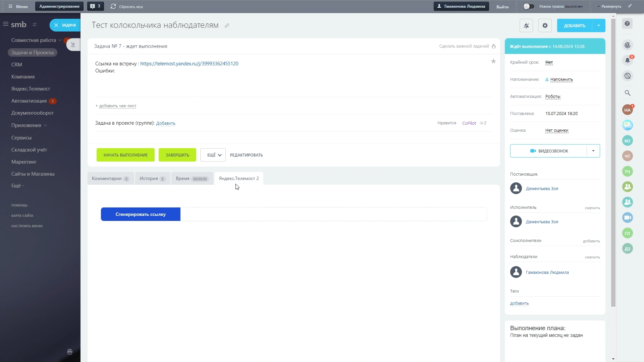Click the print icon in the sidebar
Image resolution: width=644 pixels, height=362 pixels.
tap(70, 352)
